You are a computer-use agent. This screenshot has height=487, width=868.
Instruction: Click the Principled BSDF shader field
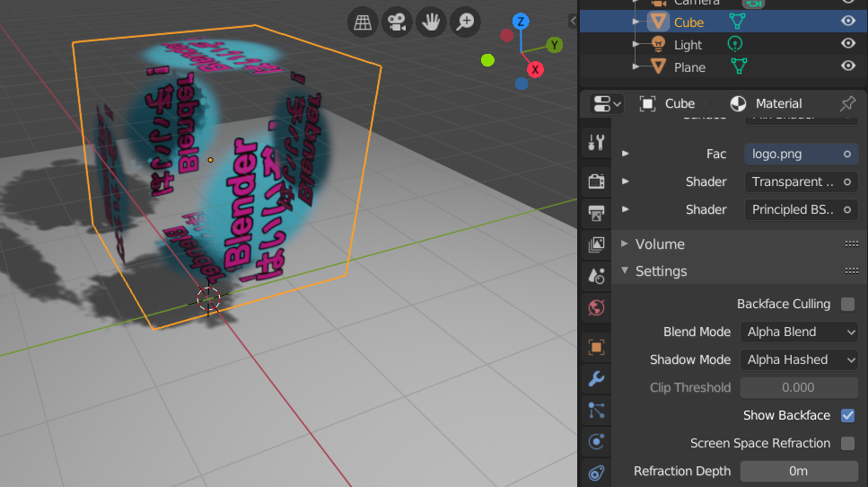(x=801, y=209)
